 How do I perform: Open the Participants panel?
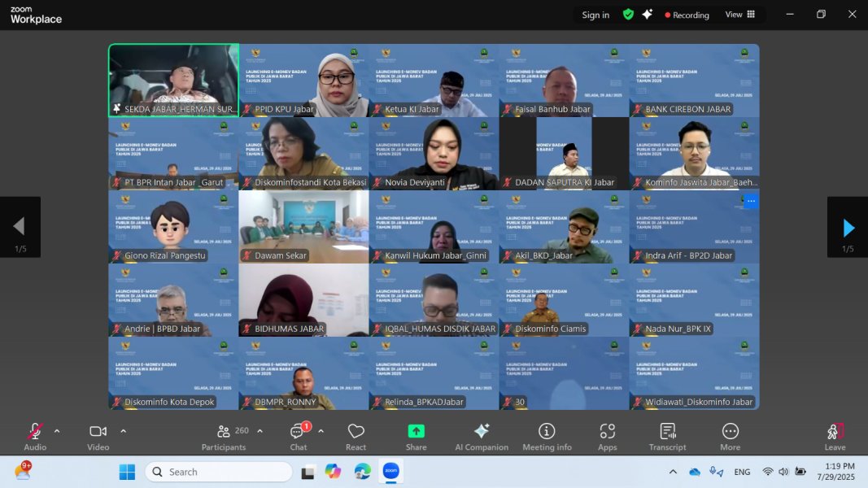(224, 437)
